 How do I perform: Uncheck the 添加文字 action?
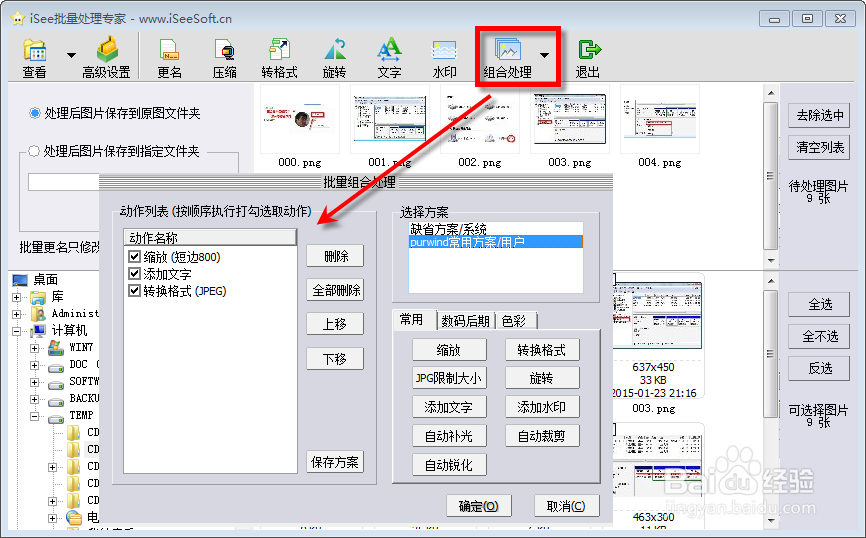coord(134,273)
